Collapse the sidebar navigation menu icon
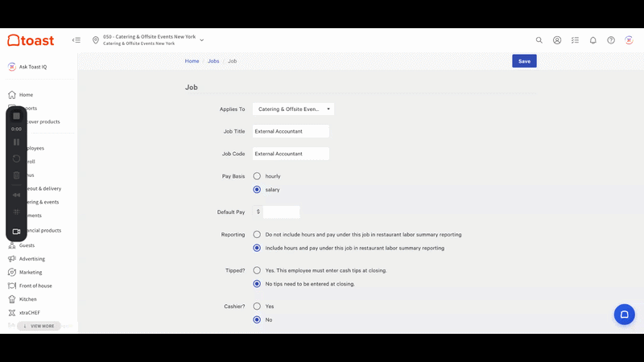 pyautogui.click(x=76, y=39)
